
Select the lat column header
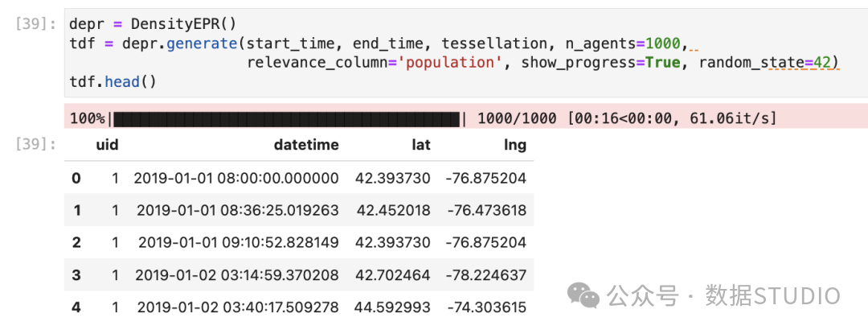click(x=420, y=145)
